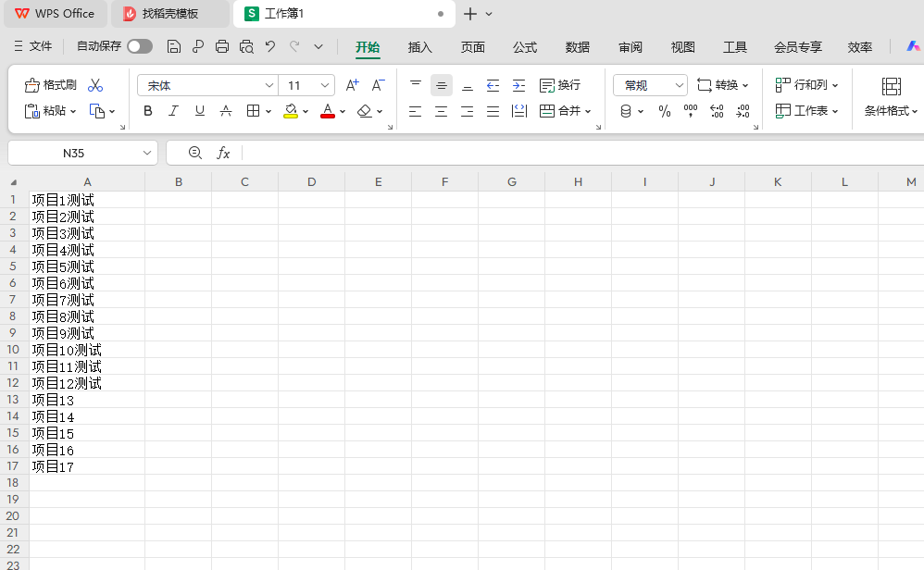This screenshot has width=924, height=570.
Task: Click the Cut scissors icon
Action: click(x=95, y=85)
